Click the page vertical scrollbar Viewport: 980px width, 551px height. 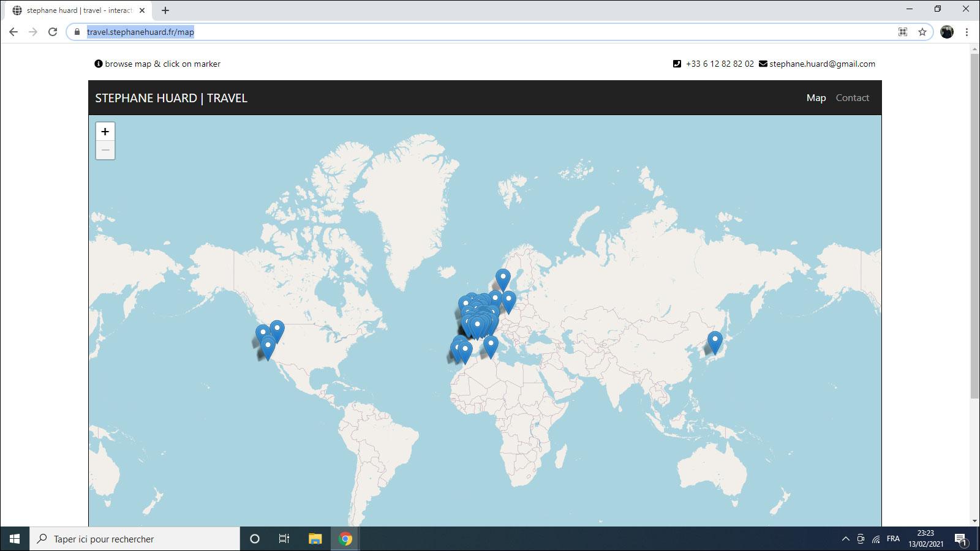pos(974,245)
